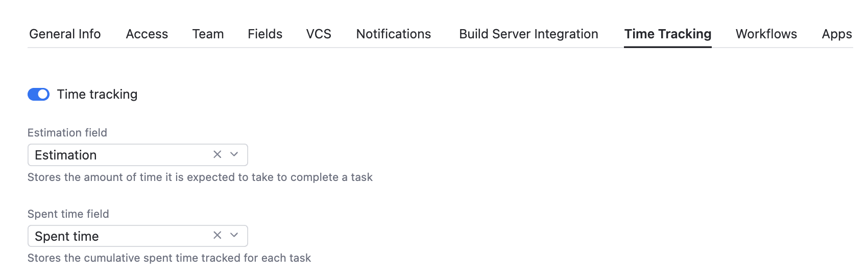Clear the Spent time field selection
868x275 pixels.
click(x=218, y=235)
